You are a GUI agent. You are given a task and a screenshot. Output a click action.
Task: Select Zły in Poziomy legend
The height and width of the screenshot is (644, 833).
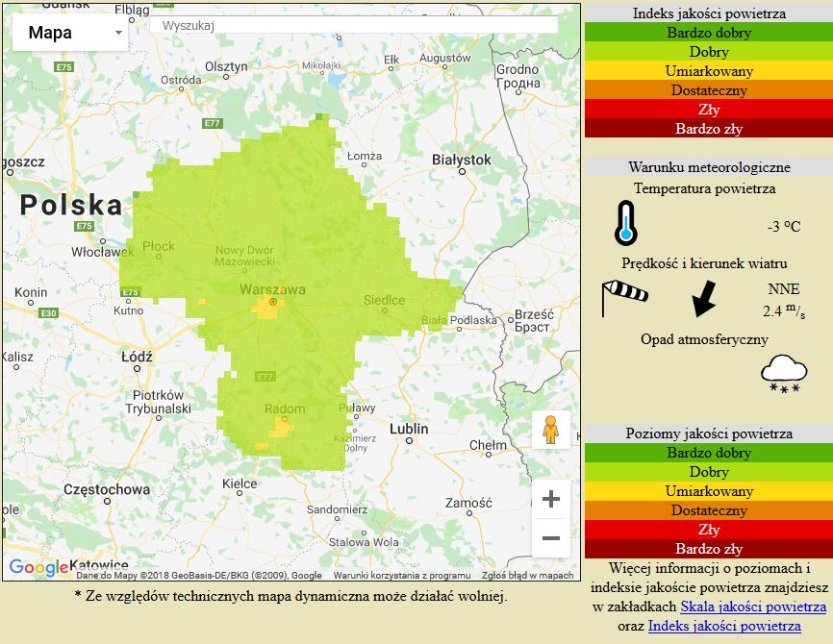click(709, 530)
